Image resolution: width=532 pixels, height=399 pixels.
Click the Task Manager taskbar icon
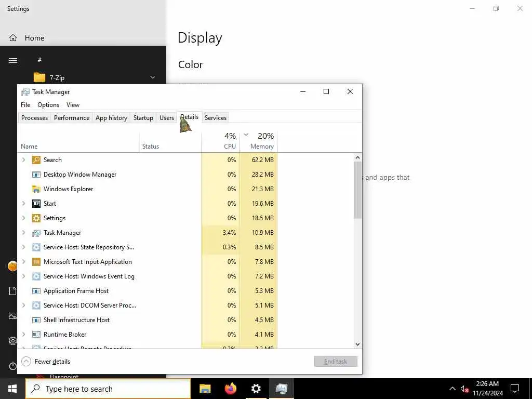281,389
